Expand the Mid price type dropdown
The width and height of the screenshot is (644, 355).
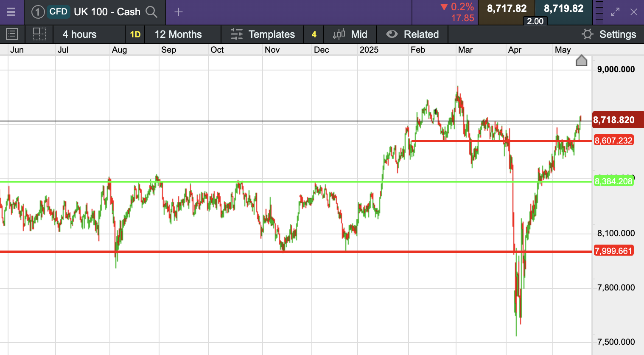point(350,34)
